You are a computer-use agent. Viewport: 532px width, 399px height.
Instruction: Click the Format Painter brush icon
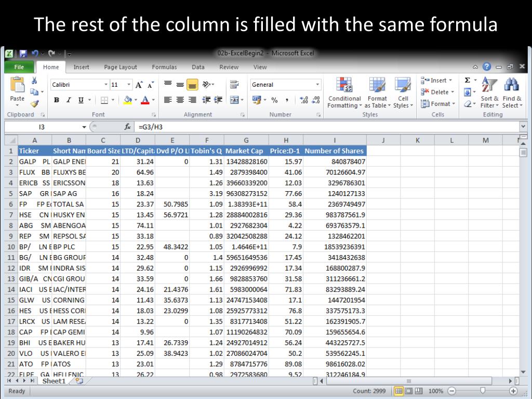[34, 103]
